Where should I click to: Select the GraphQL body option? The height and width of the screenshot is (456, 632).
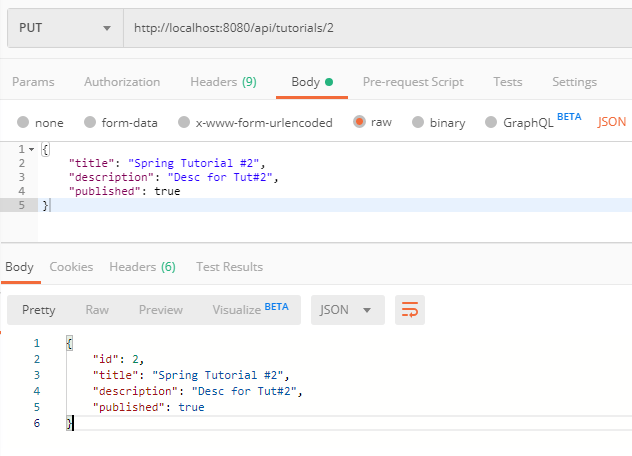pos(491,122)
